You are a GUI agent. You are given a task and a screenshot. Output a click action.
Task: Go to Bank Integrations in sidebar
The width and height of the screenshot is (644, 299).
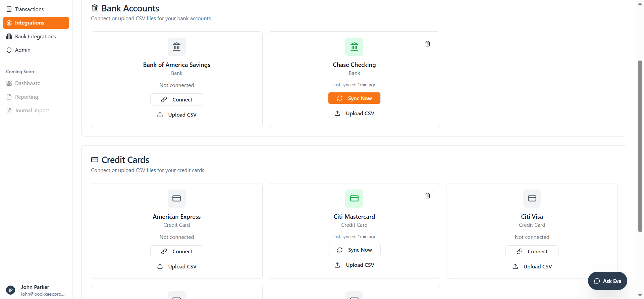[x=35, y=36]
